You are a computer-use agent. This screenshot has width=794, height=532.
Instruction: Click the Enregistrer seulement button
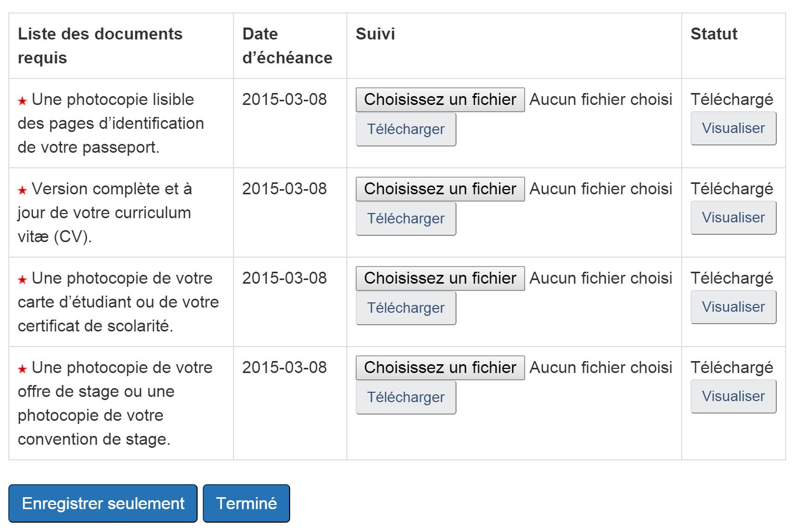103,503
